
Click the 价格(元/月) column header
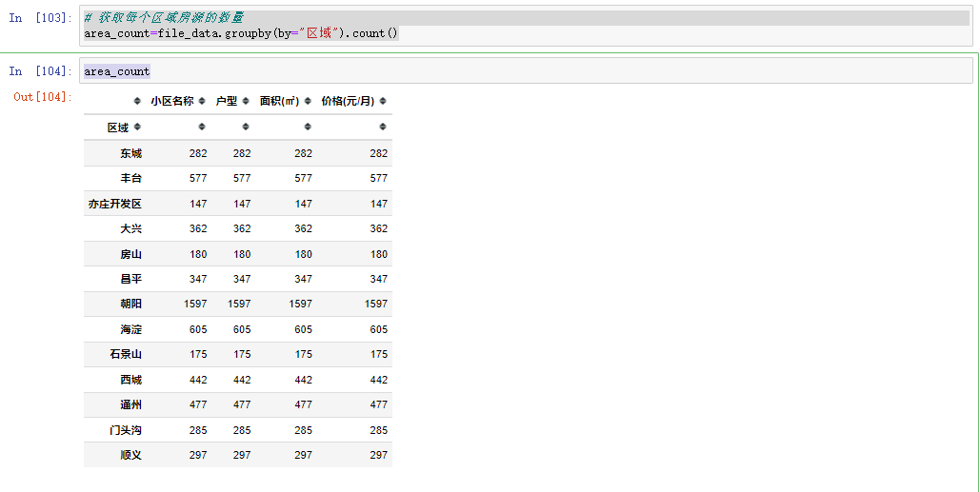[x=348, y=101]
